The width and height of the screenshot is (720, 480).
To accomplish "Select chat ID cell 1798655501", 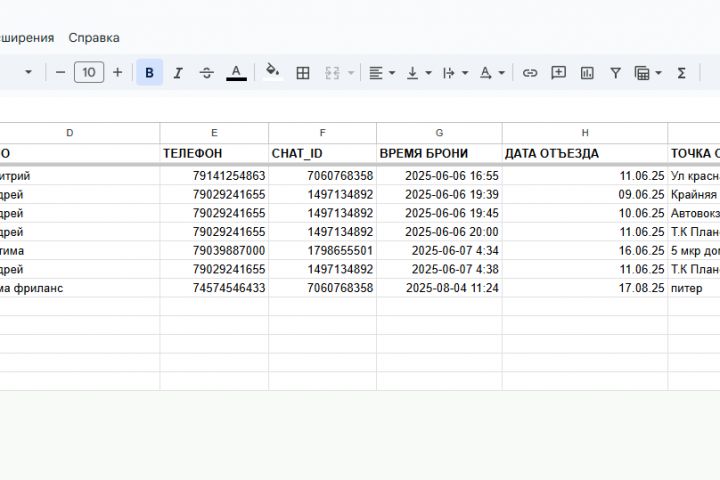I will (322, 250).
